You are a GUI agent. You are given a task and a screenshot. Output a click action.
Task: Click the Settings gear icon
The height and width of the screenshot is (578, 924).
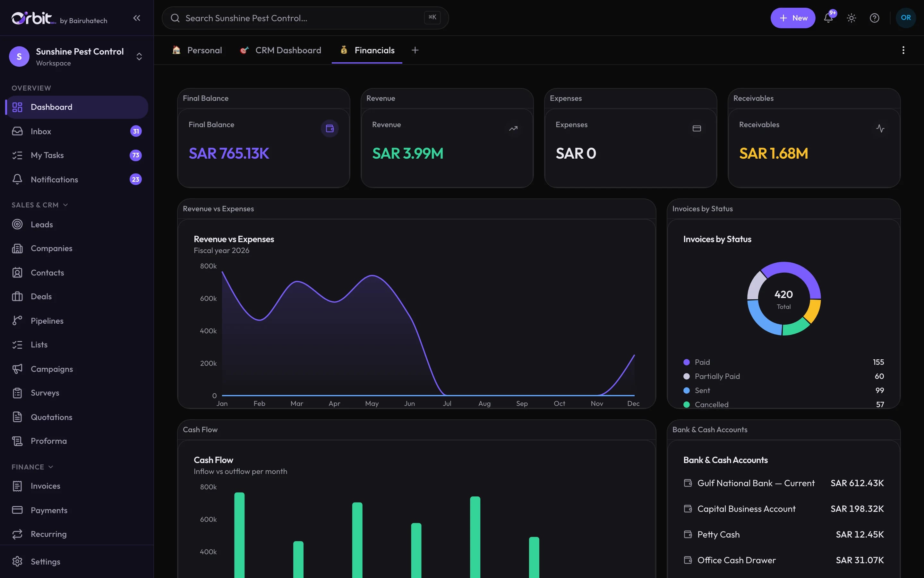pyautogui.click(x=17, y=562)
